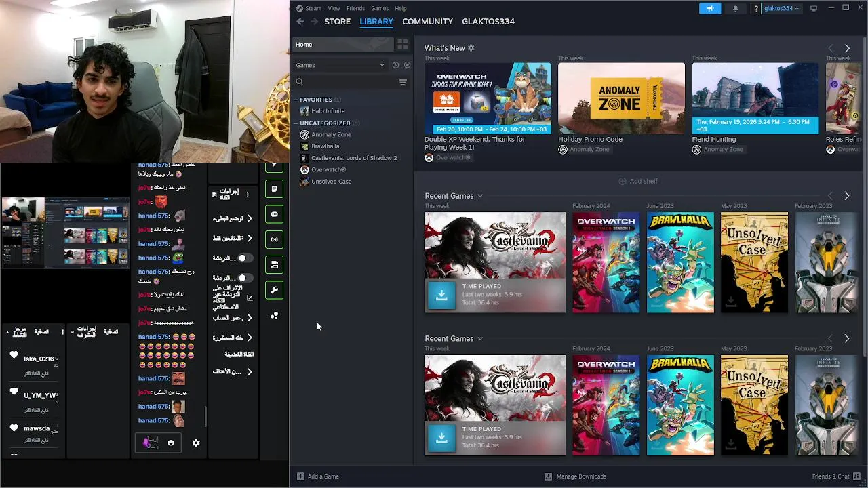
Task: Open the Help menu
Action: pyautogui.click(x=401, y=8)
